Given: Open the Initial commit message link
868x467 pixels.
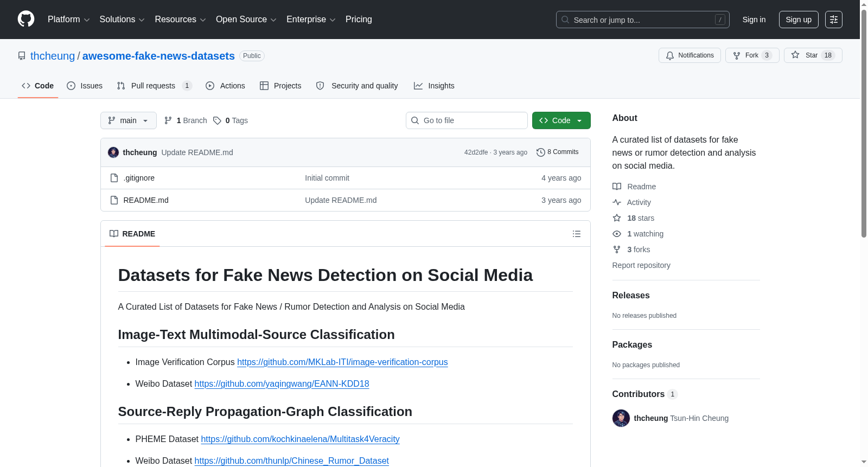Looking at the screenshot, I should (327, 178).
